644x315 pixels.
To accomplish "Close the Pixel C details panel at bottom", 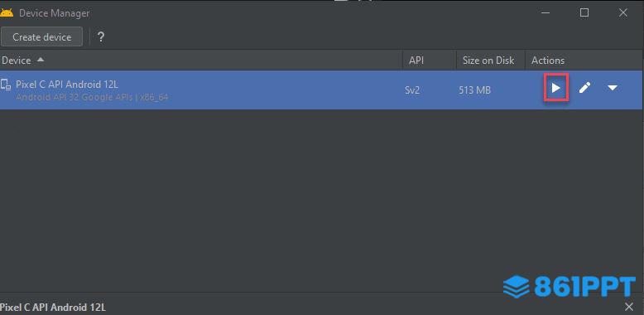I will [x=629, y=307].
